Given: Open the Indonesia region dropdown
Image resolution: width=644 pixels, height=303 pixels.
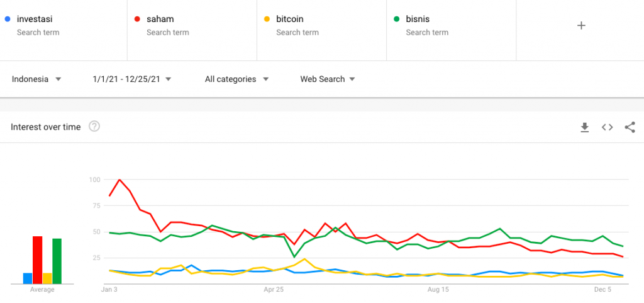Looking at the screenshot, I should 36,79.
